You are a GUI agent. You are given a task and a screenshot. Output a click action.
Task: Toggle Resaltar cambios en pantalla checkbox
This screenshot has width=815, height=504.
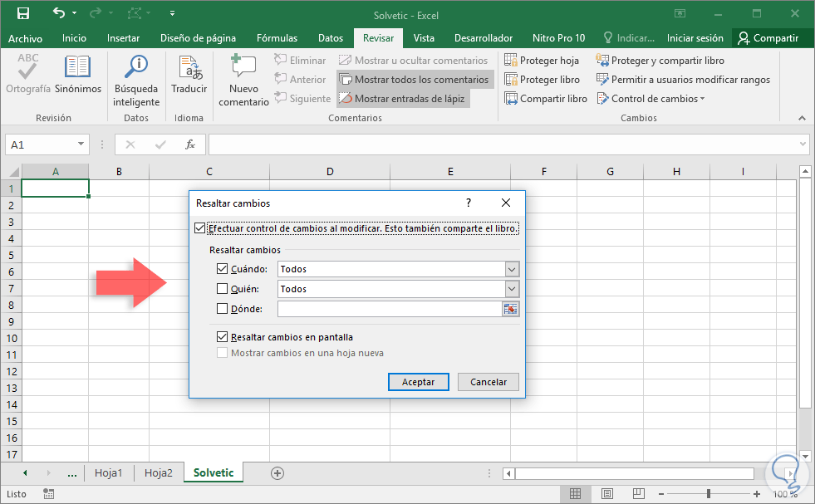pos(222,337)
